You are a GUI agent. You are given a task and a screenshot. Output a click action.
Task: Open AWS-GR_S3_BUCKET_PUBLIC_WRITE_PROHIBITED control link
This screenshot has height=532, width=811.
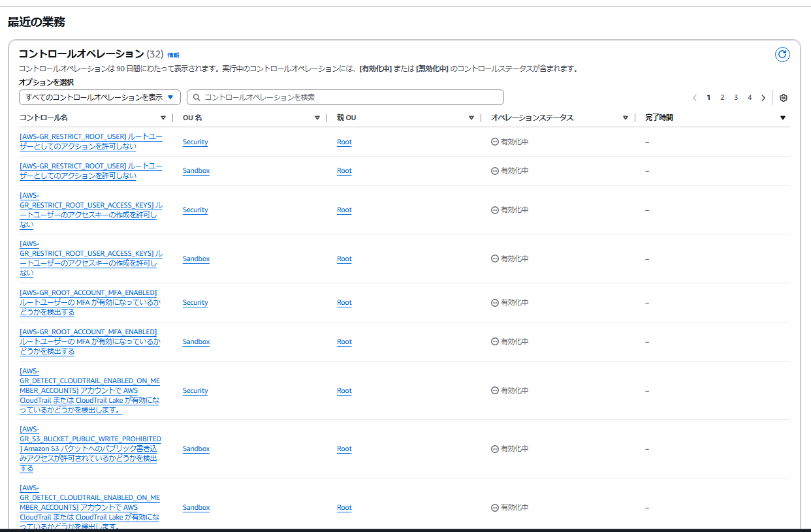pyautogui.click(x=90, y=449)
